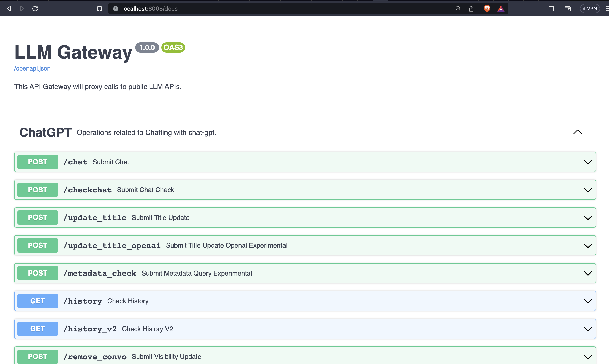Click the share icon in address bar
The width and height of the screenshot is (609, 364).
coord(471,9)
